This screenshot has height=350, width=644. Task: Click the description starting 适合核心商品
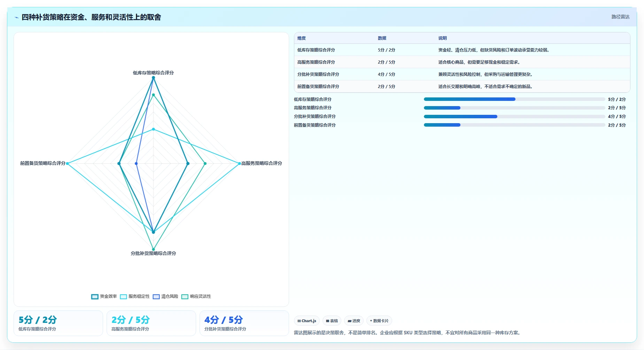point(479,62)
